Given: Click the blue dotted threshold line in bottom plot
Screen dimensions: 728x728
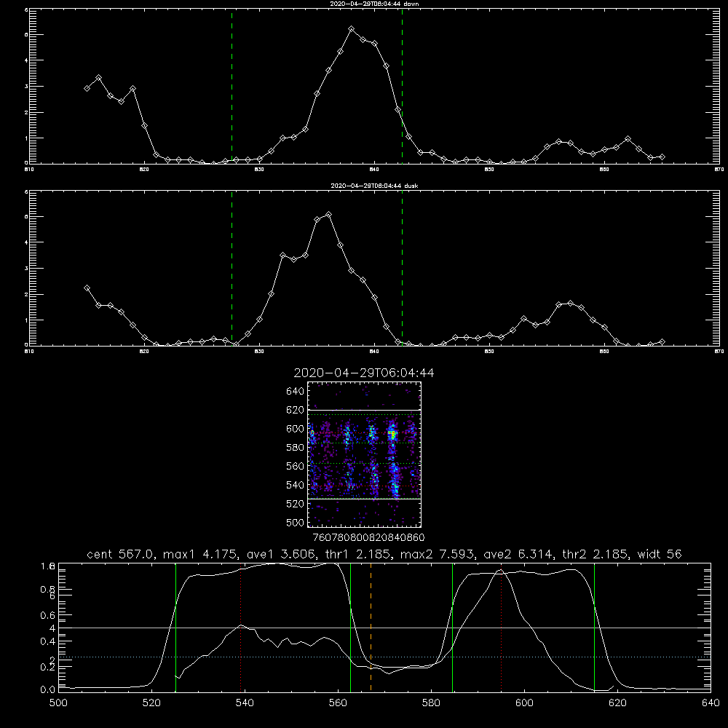Looking at the screenshot, I should point(384,657).
